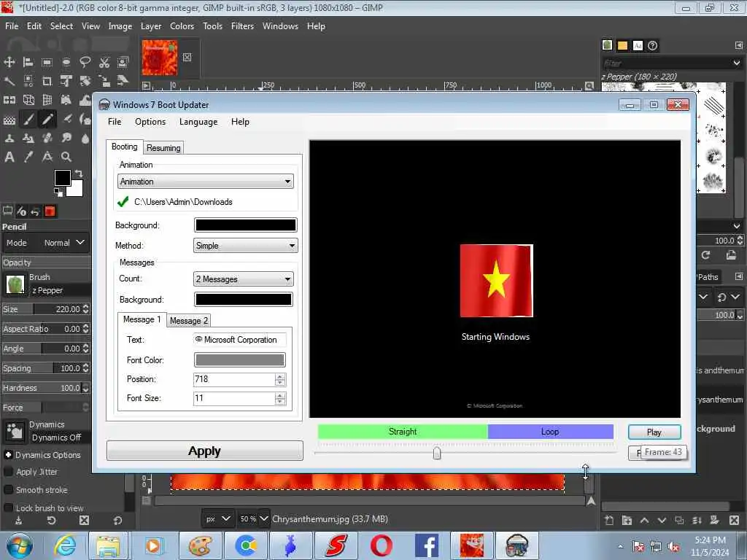The image size is (747, 560).
Task: Select the Measure tool
Action: (x=47, y=157)
